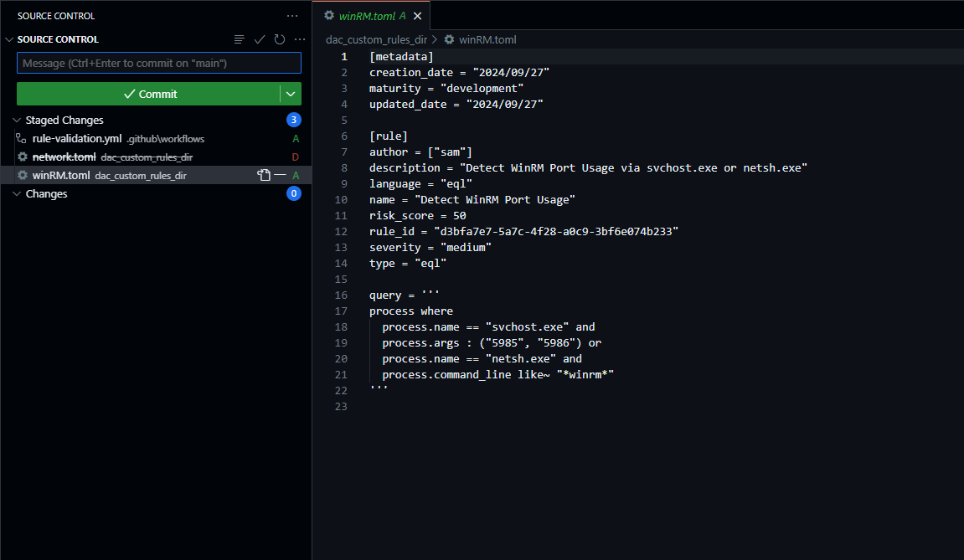Unstage winRM.toml with the minus icon
Screen dimensions: 964x560
tap(281, 175)
